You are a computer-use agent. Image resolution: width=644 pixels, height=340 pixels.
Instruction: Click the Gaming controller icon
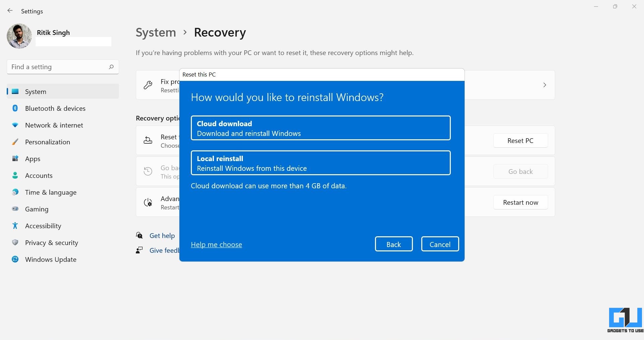15,209
